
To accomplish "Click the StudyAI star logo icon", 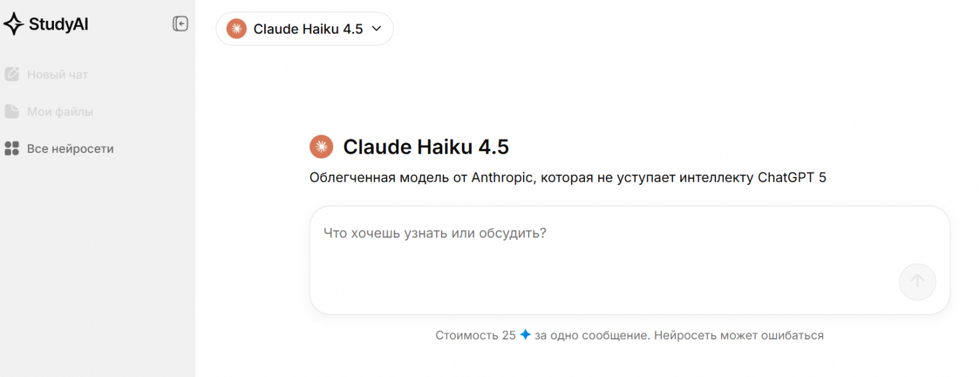I will (x=13, y=24).
